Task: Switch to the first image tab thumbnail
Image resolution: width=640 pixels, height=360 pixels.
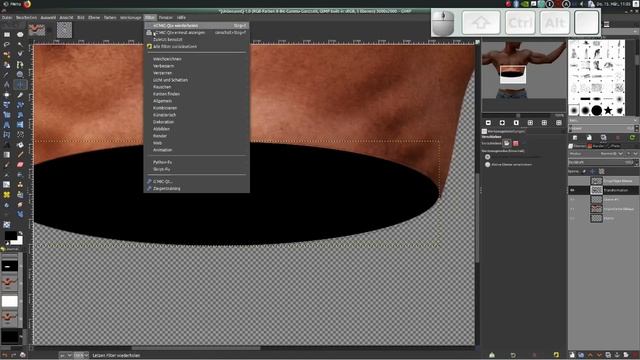Action: click(37, 30)
